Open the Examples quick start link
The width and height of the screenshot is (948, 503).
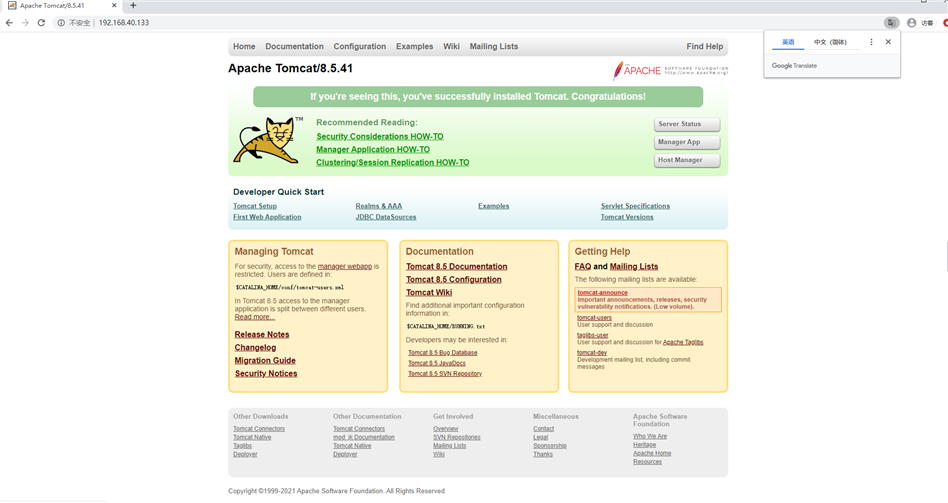click(493, 206)
